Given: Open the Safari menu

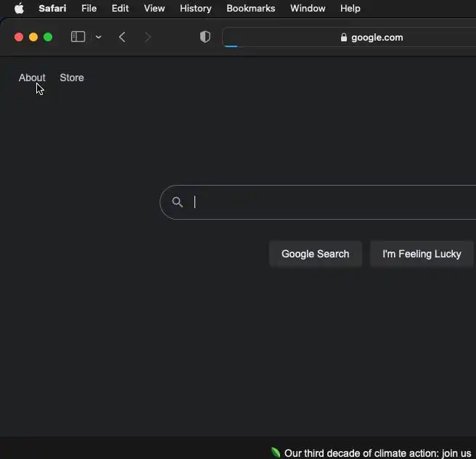Looking at the screenshot, I should (52, 8).
